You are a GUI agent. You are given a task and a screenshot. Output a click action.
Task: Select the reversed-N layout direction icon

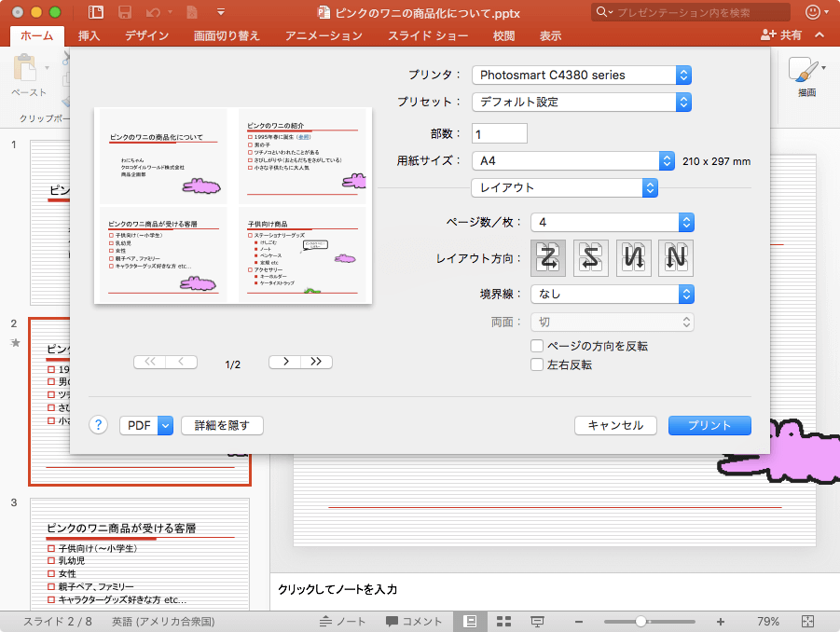634,258
